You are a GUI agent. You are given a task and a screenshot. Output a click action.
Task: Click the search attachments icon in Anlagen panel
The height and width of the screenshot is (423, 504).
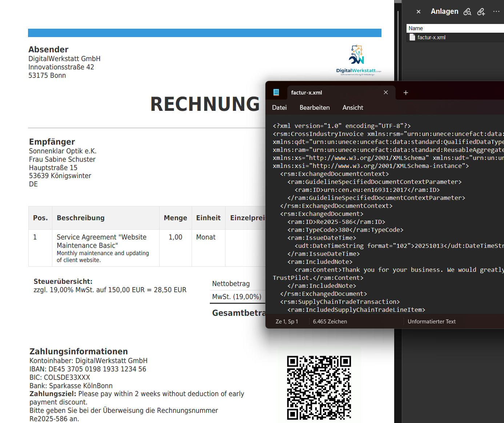[467, 11]
